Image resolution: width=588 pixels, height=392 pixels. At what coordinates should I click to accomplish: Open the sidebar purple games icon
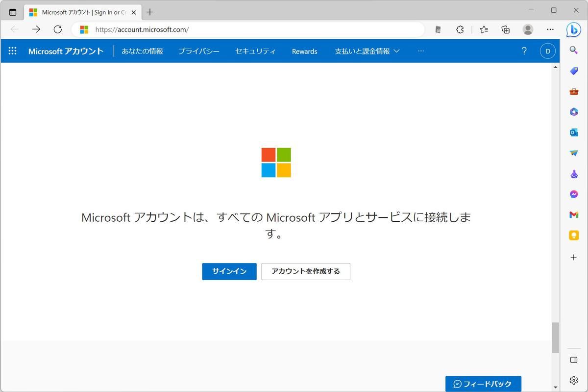point(574,174)
